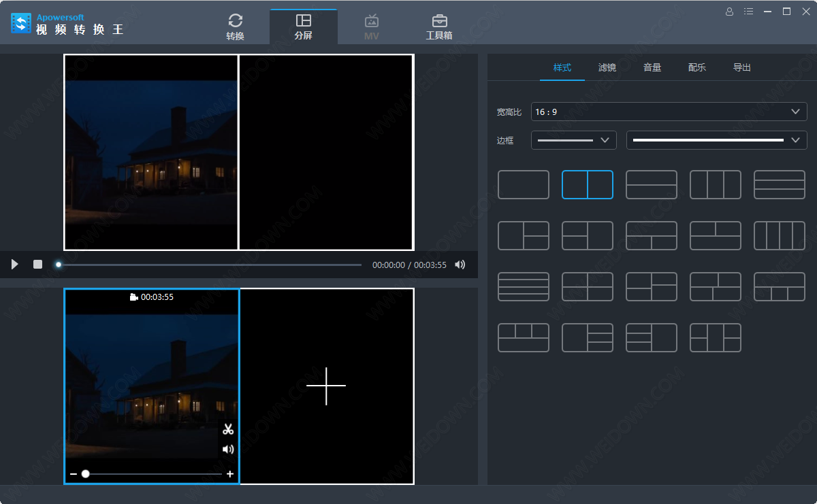Click the zoom out minus icon
The image size is (817, 504).
coord(74,474)
